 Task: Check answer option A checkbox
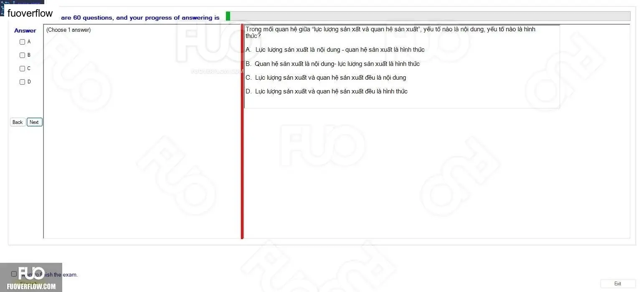[23, 42]
